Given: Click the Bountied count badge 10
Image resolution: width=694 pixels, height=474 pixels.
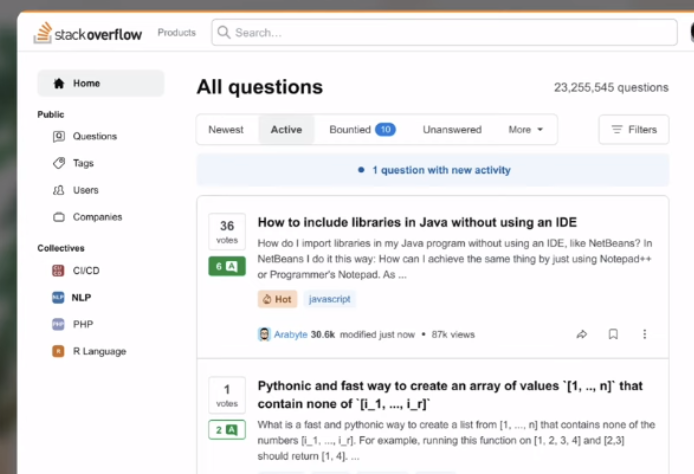Looking at the screenshot, I should 386,129.
